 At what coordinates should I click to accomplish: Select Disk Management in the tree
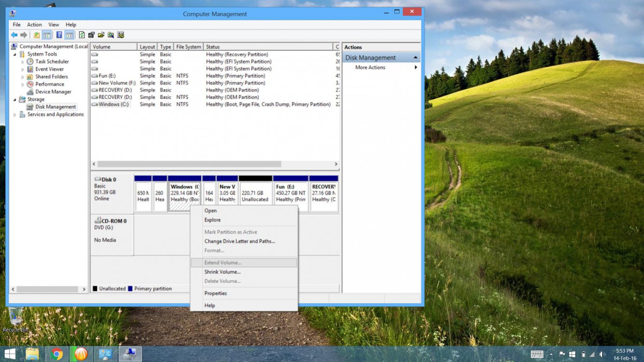(x=56, y=107)
